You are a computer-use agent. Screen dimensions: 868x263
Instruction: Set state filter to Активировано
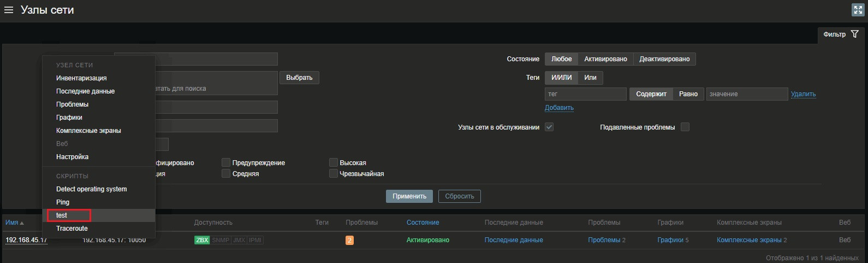605,59
